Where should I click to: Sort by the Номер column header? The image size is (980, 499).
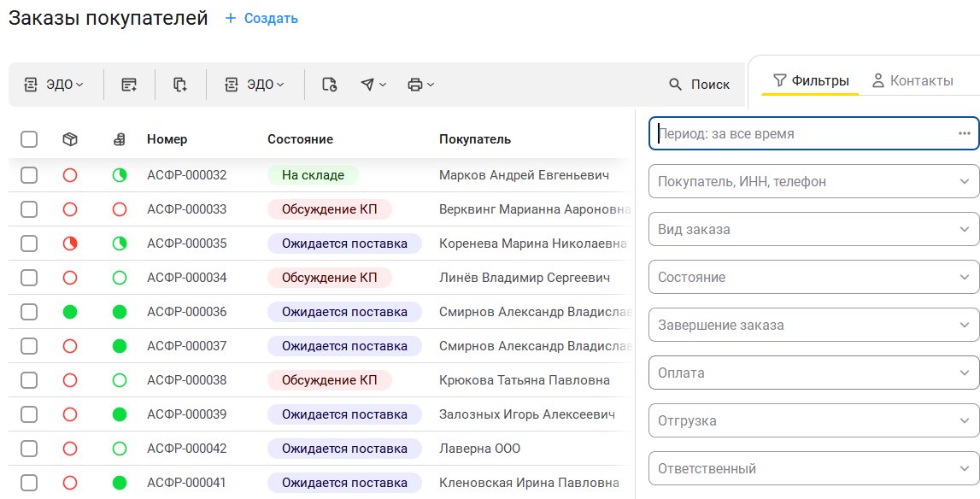167,139
